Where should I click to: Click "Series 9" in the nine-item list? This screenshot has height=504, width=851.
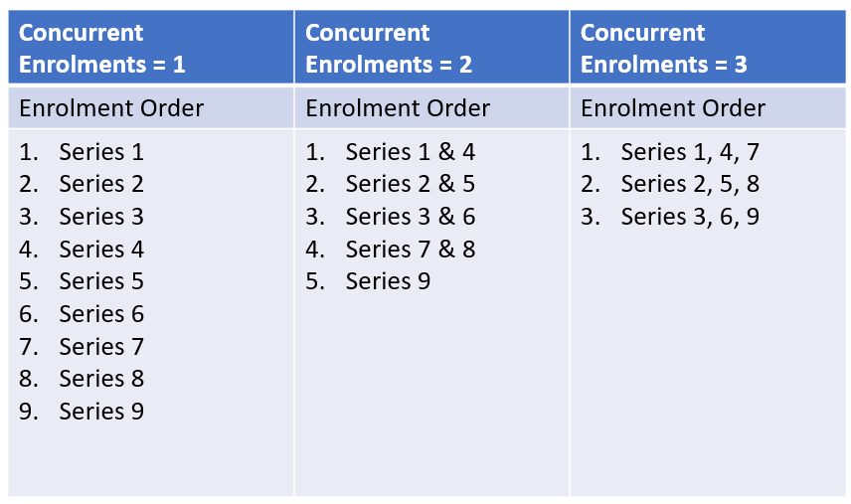click(x=100, y=411)
